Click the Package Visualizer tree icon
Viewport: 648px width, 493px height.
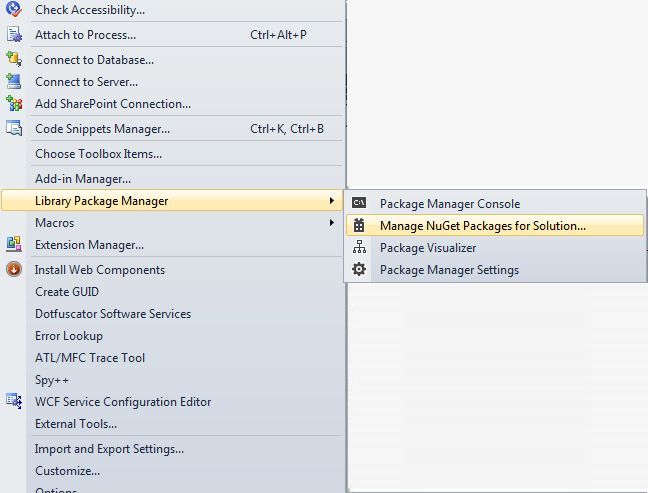click(x=360, y=248)
